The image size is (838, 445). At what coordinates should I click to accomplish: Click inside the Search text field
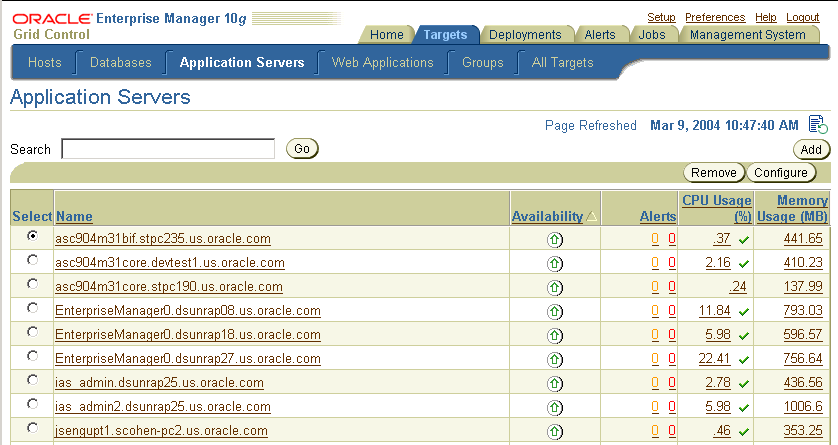[168, 149]
